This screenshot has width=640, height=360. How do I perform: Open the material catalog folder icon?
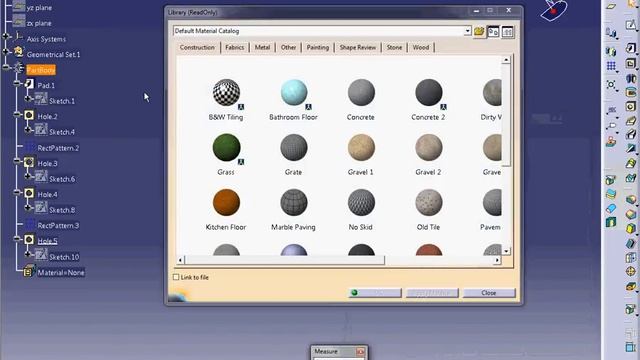tap(479, 31)
